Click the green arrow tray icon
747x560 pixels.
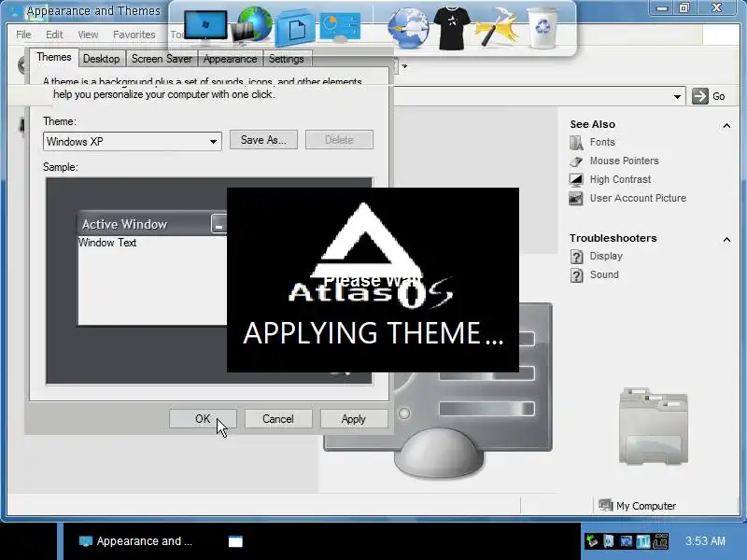tap(592, 541)
